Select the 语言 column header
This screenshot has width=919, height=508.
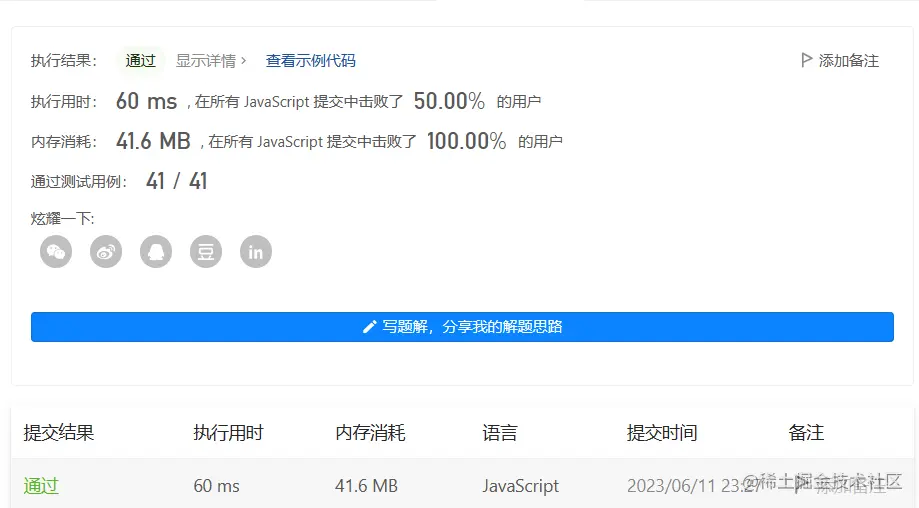500,433
